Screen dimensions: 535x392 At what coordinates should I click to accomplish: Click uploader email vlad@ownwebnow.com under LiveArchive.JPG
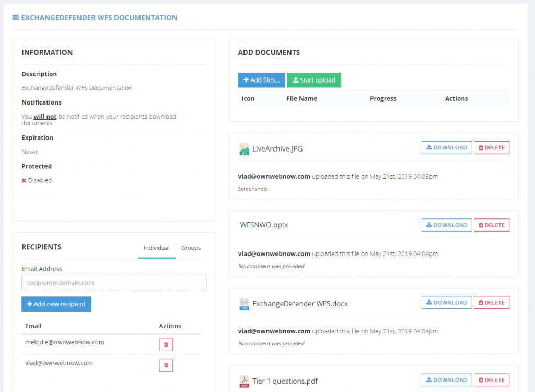tap(274, 177)
